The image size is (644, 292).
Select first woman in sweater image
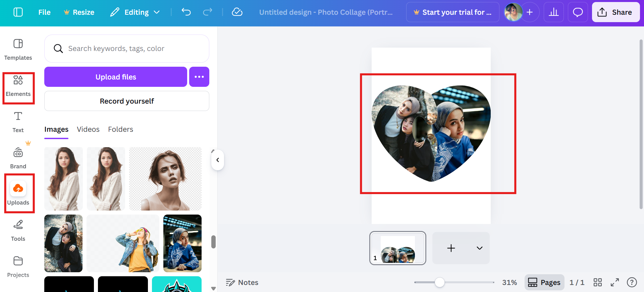[63, 179]
